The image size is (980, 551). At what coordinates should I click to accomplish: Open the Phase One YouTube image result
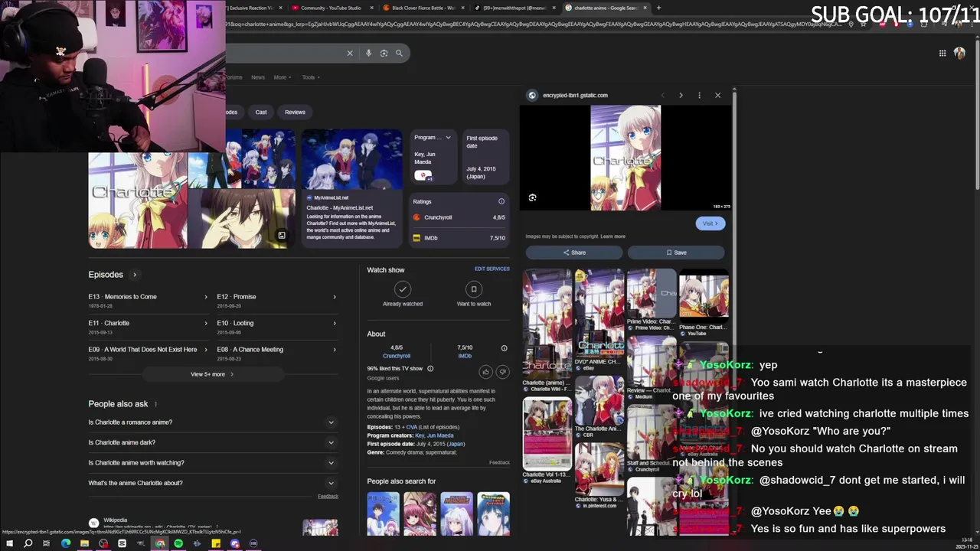point(704,302)
